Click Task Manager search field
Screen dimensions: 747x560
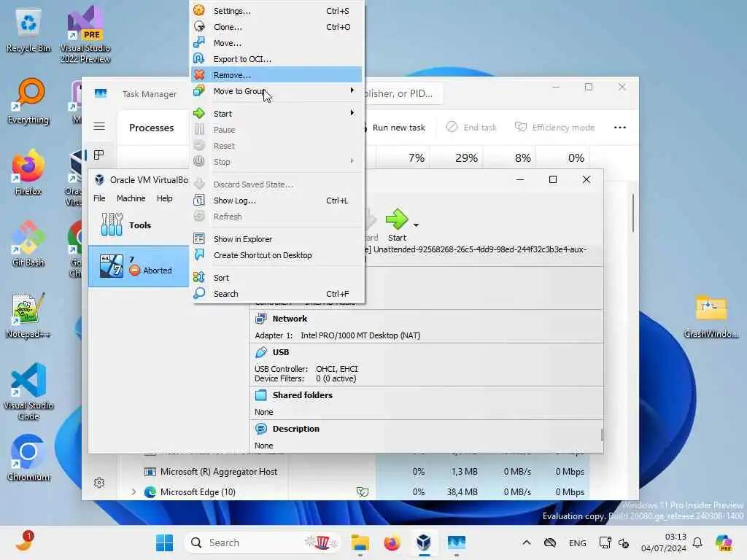403,93
